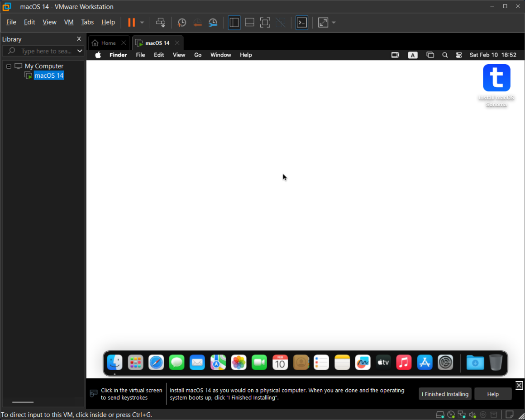
Task: Select the Install macOS Sonoma desktop icon
Action: coord(496,85)
